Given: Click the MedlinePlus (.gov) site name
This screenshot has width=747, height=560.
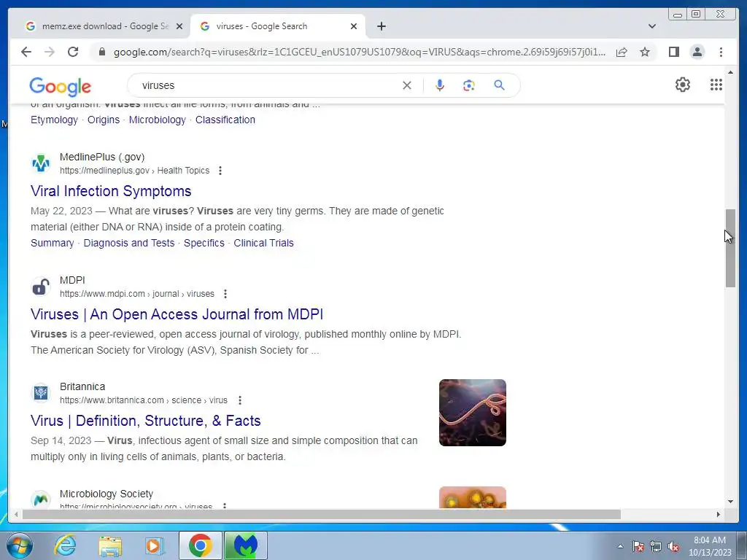Looking at the screenshot, I should pyautogui.click(x=102, y=157).
